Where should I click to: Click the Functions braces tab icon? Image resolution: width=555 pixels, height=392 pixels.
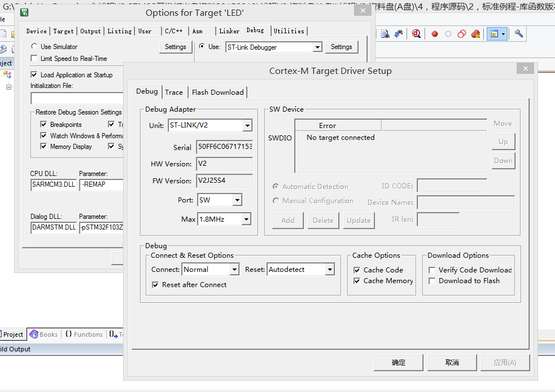tap(69, 334)
